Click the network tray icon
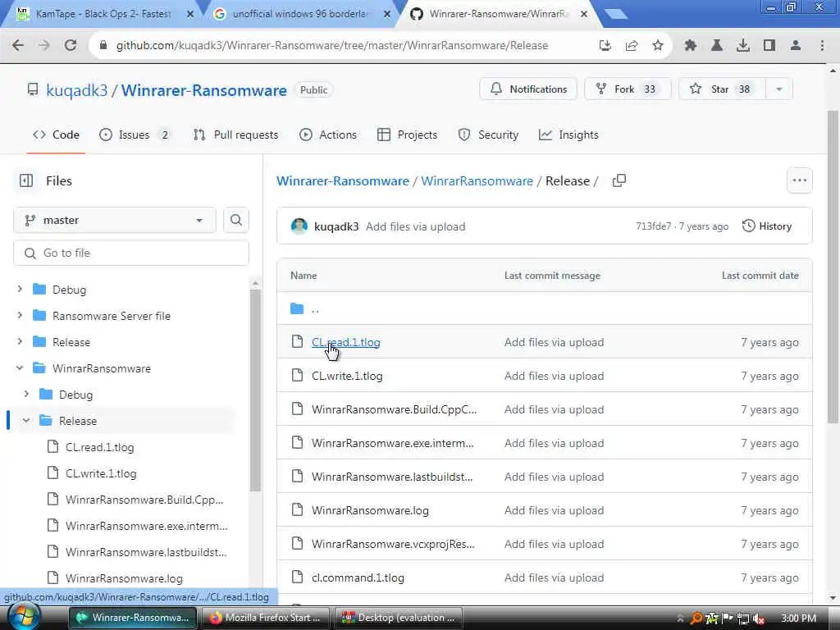The height and width of the screenshot is (630, 840). pyautogui.click(x=743, y=619)
